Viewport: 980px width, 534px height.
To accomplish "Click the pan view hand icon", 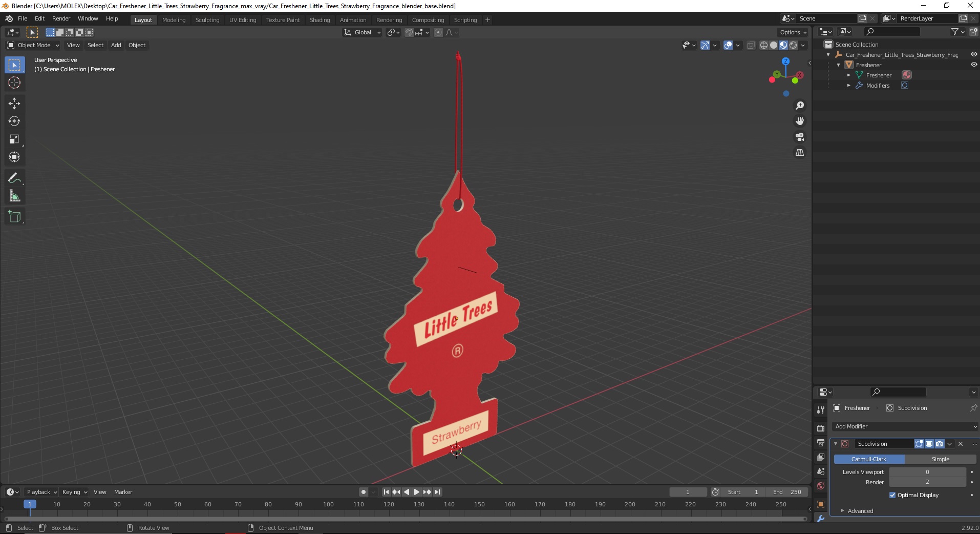I will coord(800,121).
